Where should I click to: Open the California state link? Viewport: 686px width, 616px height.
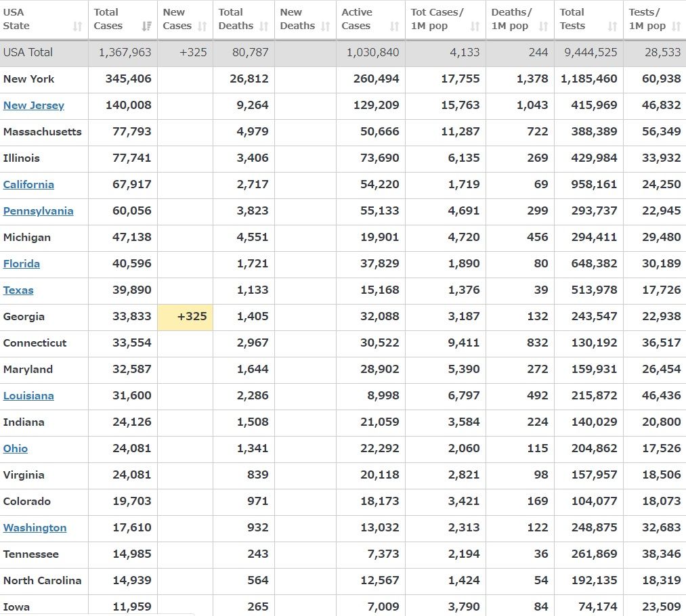coord(28,184)
